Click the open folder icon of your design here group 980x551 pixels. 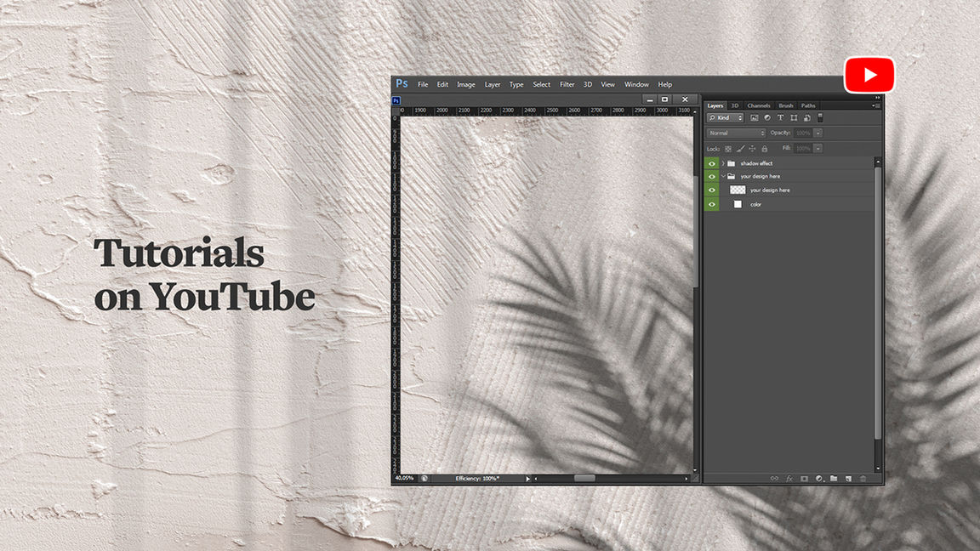coord(732,176)
